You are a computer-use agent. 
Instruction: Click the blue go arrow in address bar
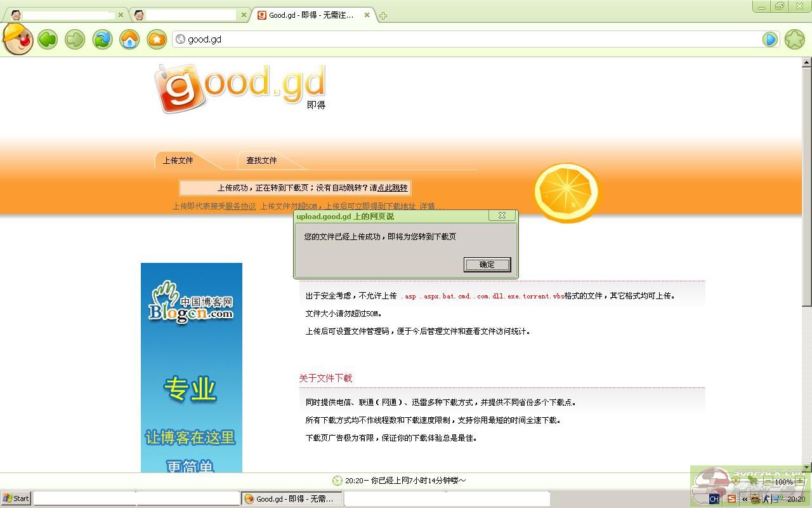click(x=769, y=39)
